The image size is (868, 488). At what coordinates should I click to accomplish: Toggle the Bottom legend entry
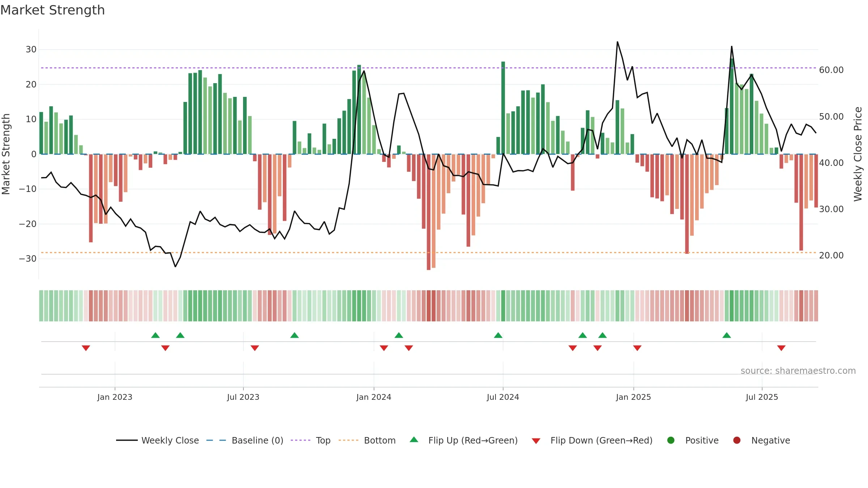point(367,440)
